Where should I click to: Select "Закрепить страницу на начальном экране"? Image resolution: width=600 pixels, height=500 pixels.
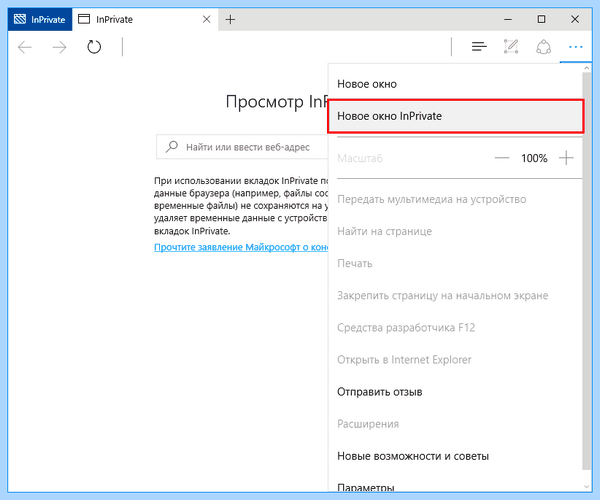point(455,296)
